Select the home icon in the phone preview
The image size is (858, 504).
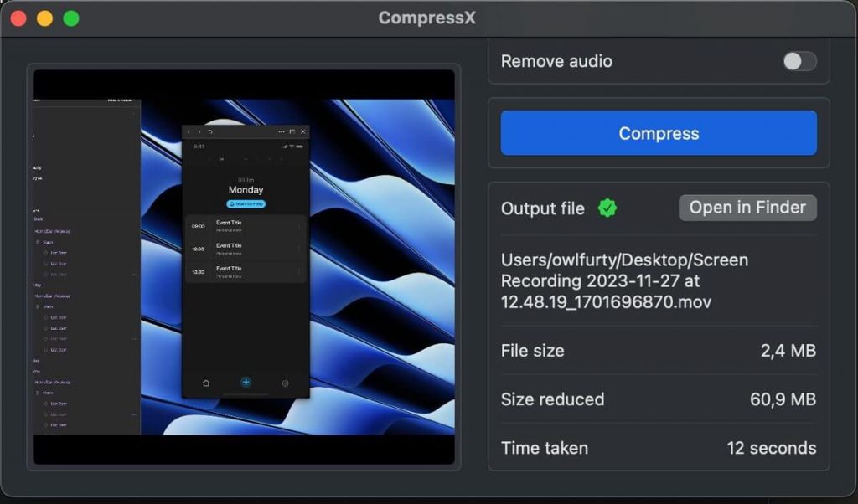(206, 383)
